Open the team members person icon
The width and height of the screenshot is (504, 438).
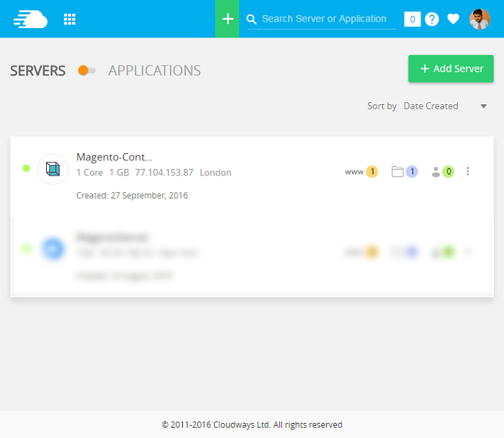pos(436,172)
